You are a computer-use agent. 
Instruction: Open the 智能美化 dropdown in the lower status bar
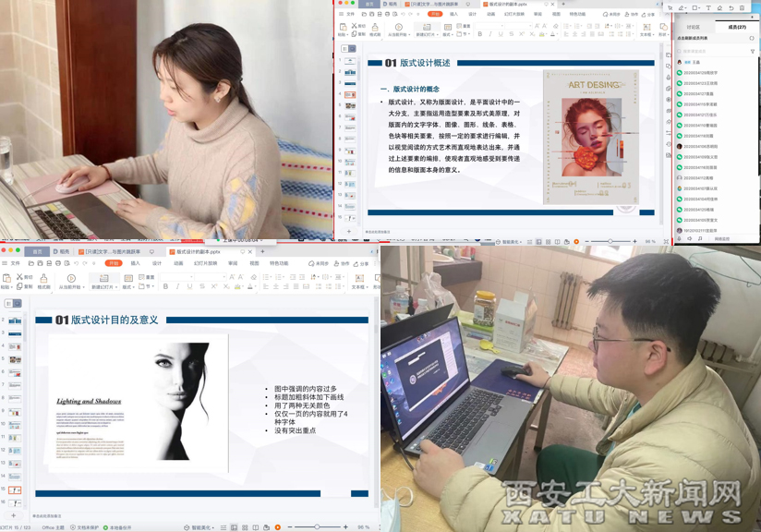pyautogui.click(x=201, y=527)
